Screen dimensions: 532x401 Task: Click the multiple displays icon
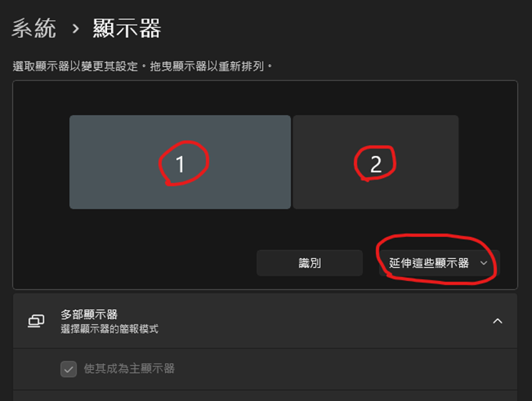coord(36,321)
